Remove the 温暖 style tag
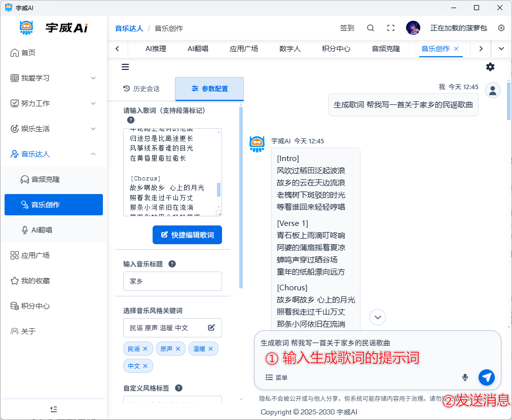This screenshot has width=512, height=420. 210,349
